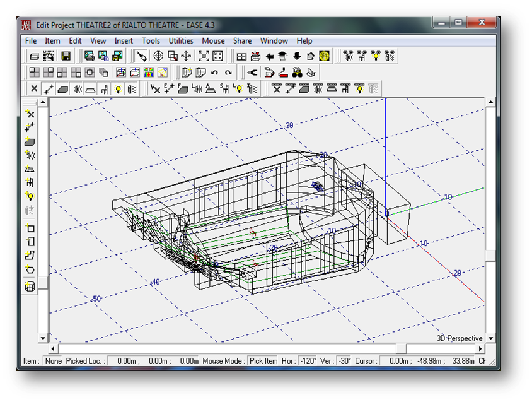Click the undo arrow icon
This screenshot has height=402, width=532.
point(214,73)
